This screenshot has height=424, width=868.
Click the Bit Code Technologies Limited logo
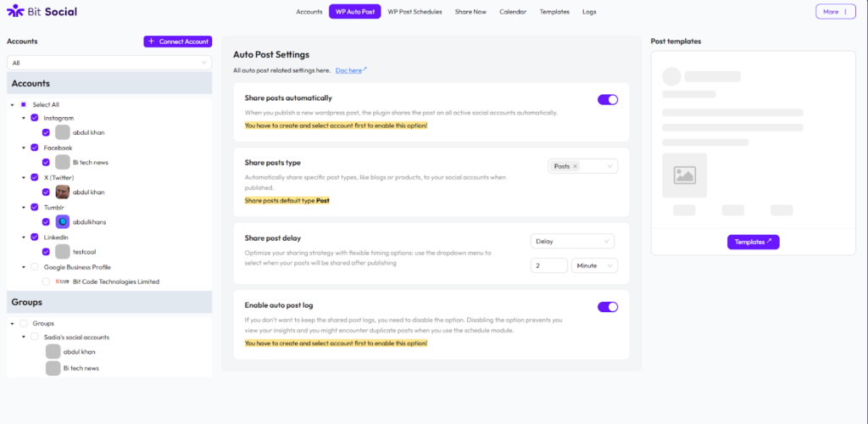[62, 282]
